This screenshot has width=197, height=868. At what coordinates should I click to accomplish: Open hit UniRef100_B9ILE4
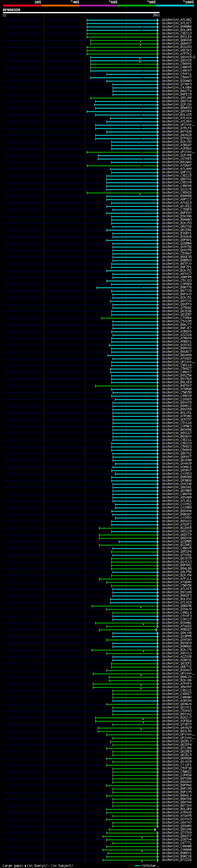(x=176, y=37)
